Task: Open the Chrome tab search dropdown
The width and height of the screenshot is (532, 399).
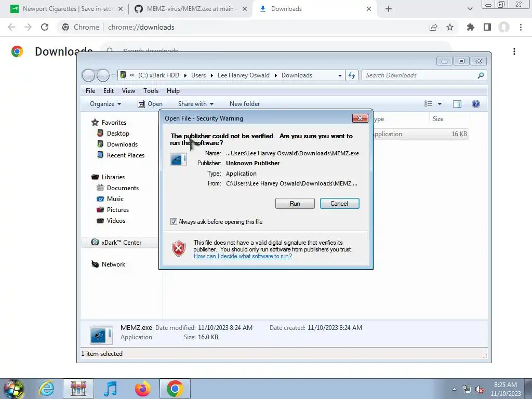Action: [x=470, y=9]
